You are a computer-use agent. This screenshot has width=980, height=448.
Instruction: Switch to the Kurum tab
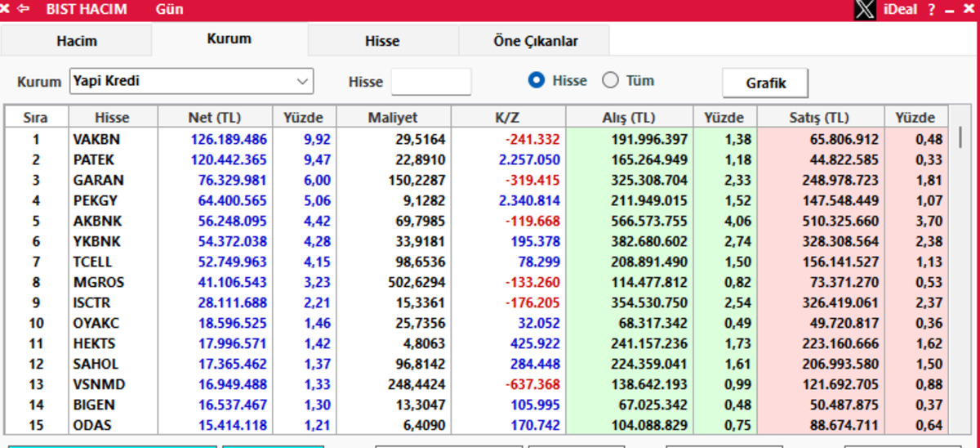coord(229,38)
